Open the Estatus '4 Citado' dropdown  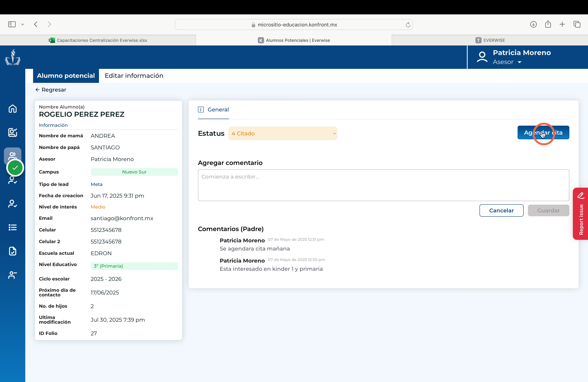point(283,133)
